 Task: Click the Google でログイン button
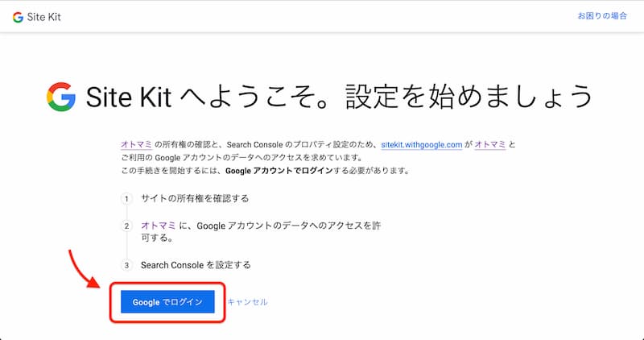point(167,302)
